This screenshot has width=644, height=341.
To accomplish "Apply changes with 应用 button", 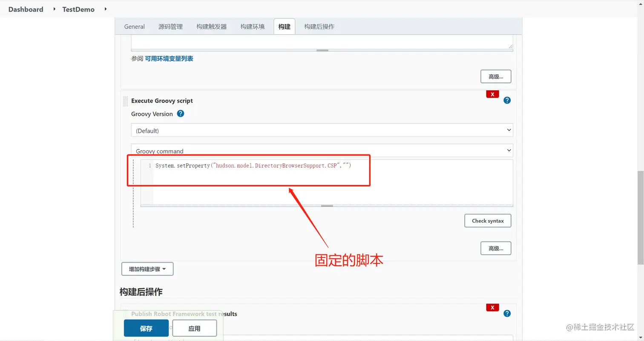I will click(194, 328).
